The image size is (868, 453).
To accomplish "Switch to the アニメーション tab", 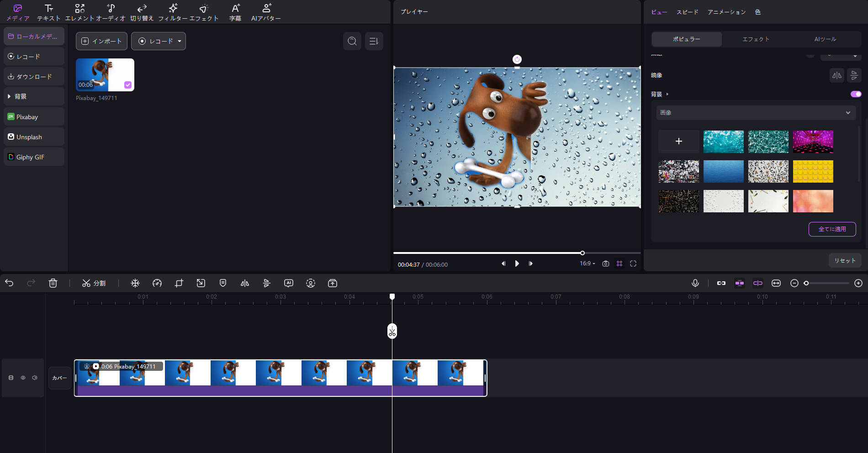I will coord(727,12).
